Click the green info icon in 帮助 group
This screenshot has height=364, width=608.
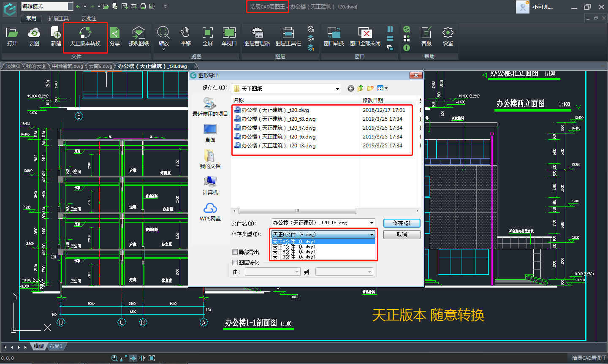click(x=407, y=48)
